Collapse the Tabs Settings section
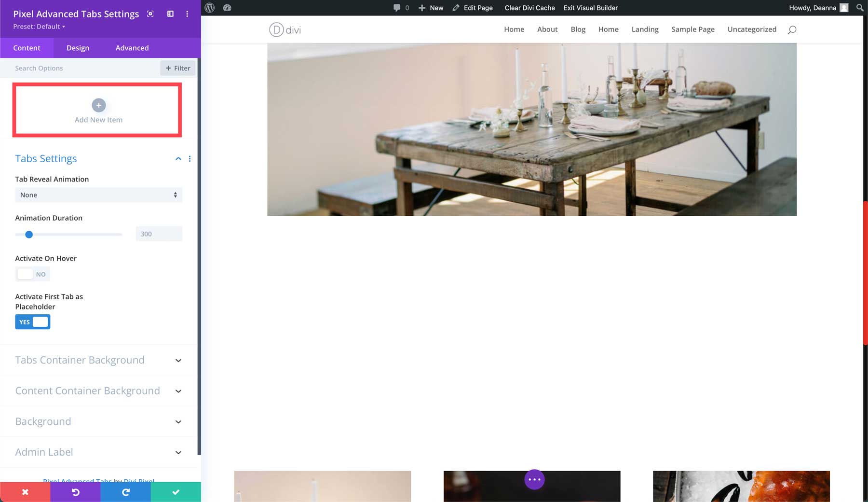Image resolution: width=868 pixels, height=502 pixels. pos(178,158)
